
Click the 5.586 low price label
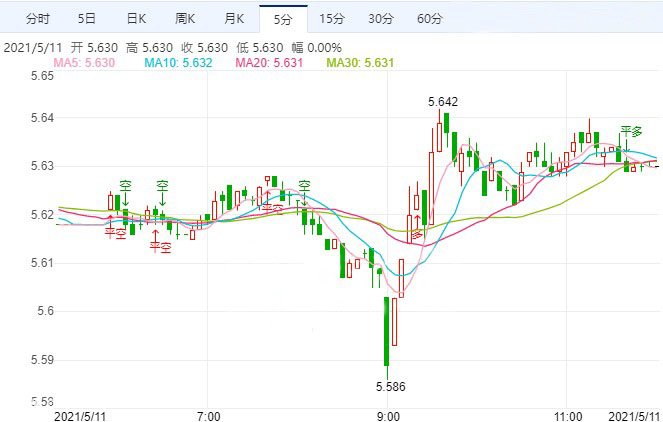click(390, 385)
